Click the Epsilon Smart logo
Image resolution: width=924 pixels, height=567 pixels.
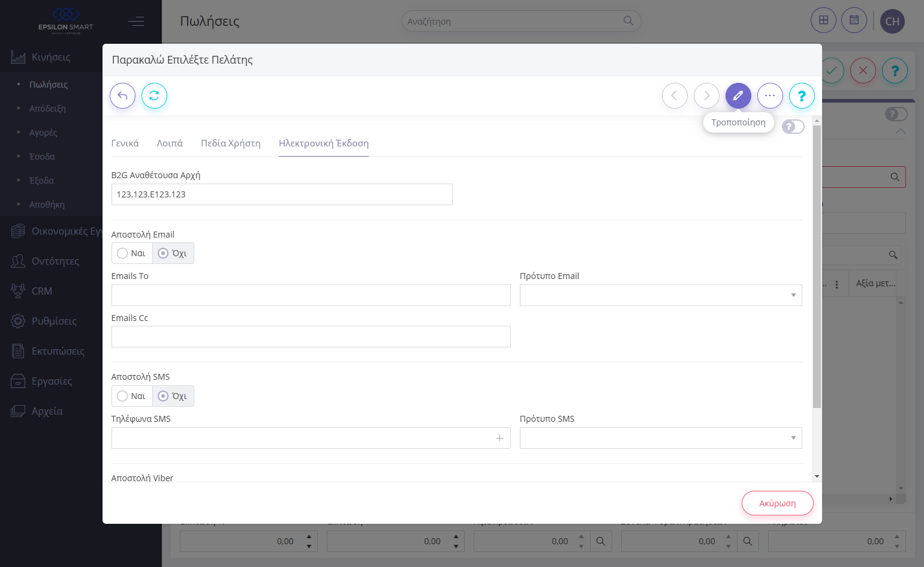click(x=65, y=21)
